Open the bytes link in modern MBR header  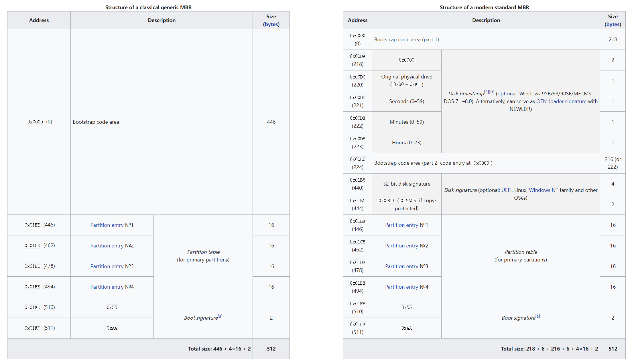tap(613, 24)
